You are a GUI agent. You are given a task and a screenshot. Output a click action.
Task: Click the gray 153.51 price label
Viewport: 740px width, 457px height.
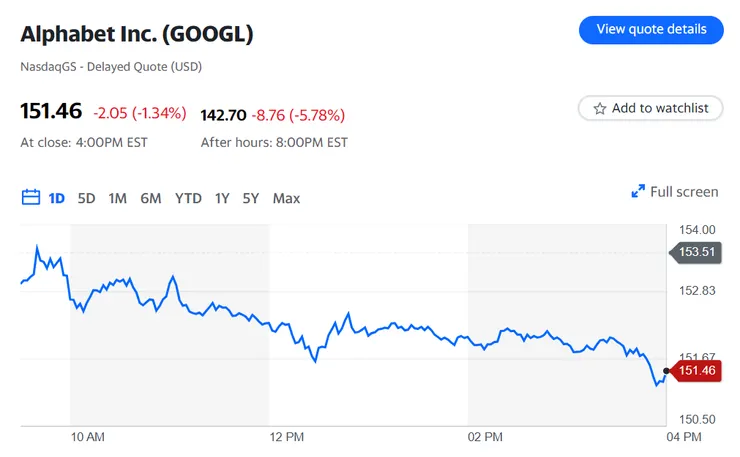point(696,252)
